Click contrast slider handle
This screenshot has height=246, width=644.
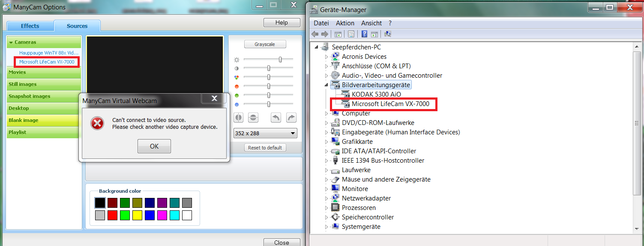(x=269, y=68)
